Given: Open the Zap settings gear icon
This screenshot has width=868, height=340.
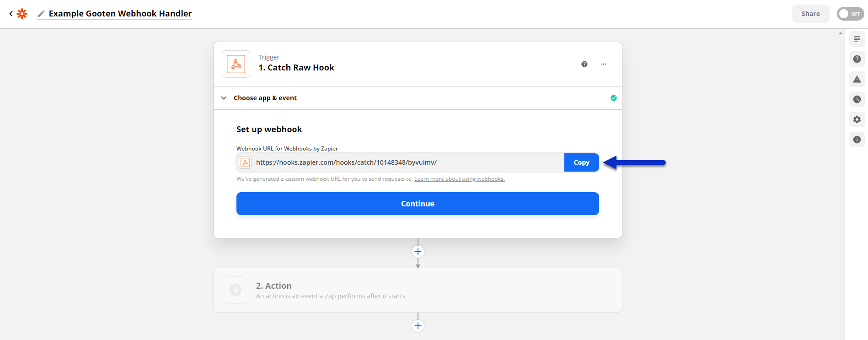Looking at the screenshot, I should click(857, 119).
